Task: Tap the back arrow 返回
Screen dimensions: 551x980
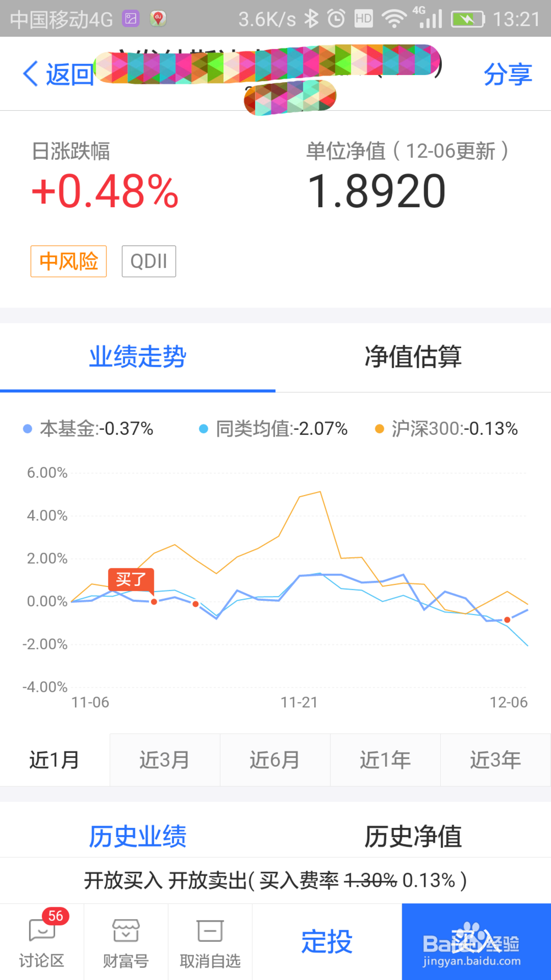Action: click(58, 74)
